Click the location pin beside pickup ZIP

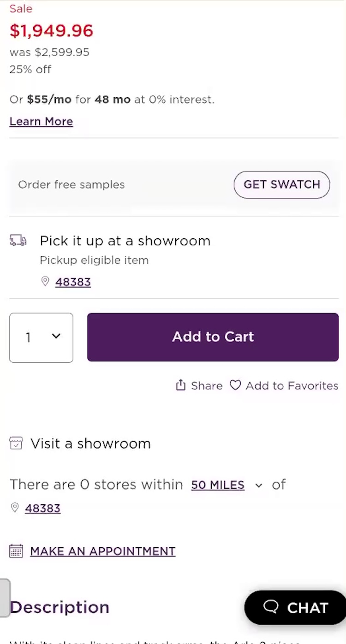coord(45,282)
